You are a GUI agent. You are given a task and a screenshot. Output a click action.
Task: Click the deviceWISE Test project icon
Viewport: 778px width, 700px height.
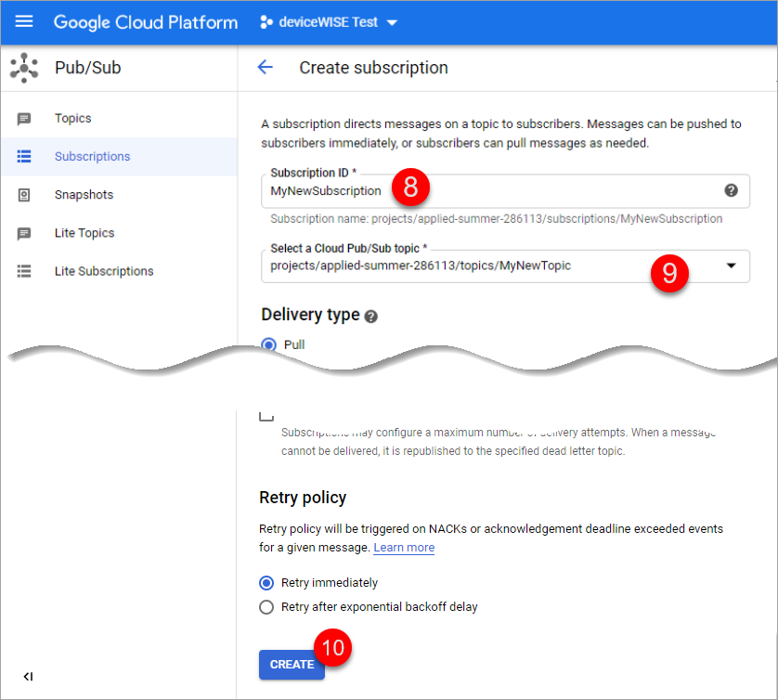(x=266, y=22)
